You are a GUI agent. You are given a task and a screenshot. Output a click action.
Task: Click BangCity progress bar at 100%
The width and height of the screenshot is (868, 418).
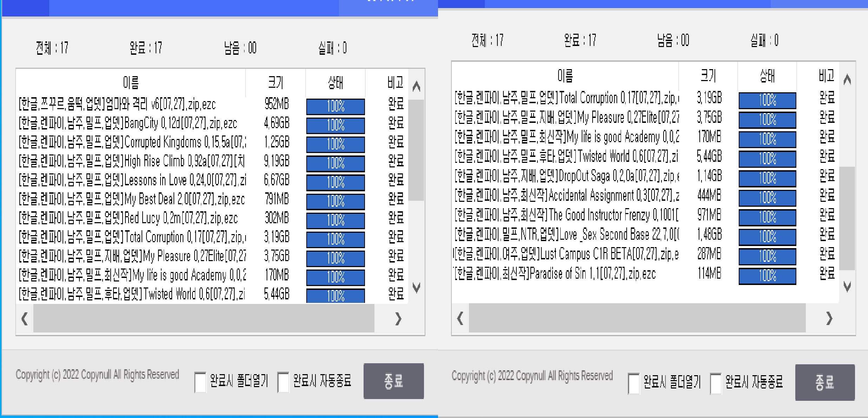[x=335, y=125]
